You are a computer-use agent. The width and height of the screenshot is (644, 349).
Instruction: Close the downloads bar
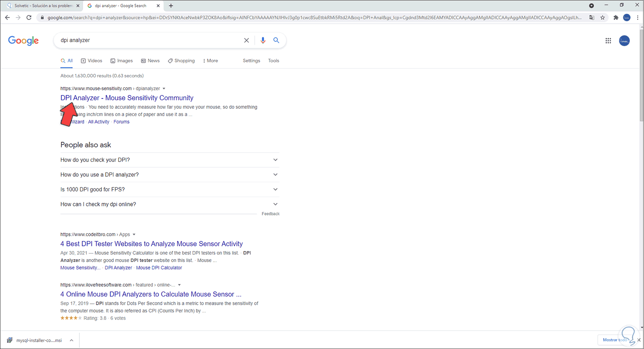pyautogui.click(x=639, y=340)
